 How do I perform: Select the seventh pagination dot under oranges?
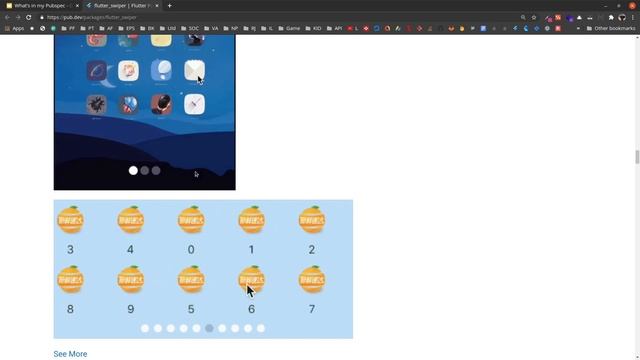point(222,328)
